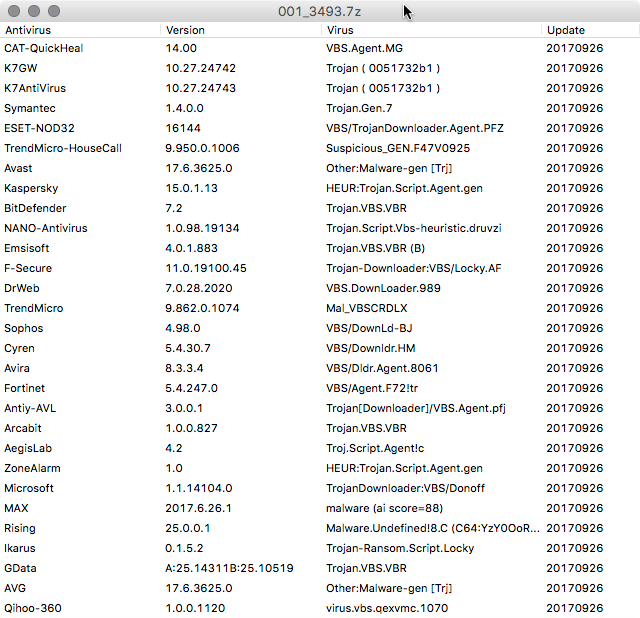
Task: Select the Cyren row
Action: (x=320, y=348)
